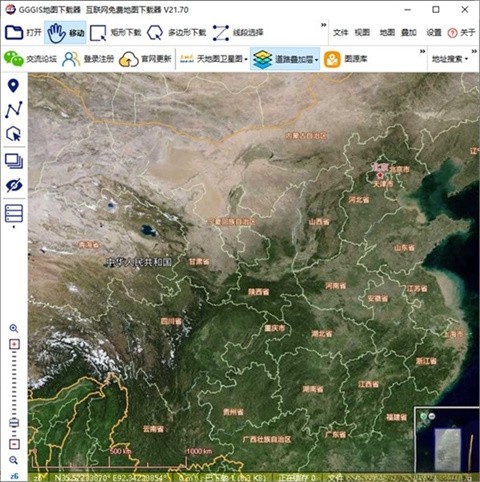Click the 四川省 label on map

click(x=171, y=321)
